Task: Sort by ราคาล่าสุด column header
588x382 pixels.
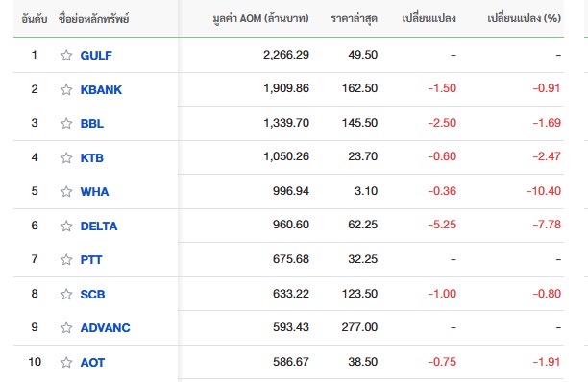Action: pos(354,18)
